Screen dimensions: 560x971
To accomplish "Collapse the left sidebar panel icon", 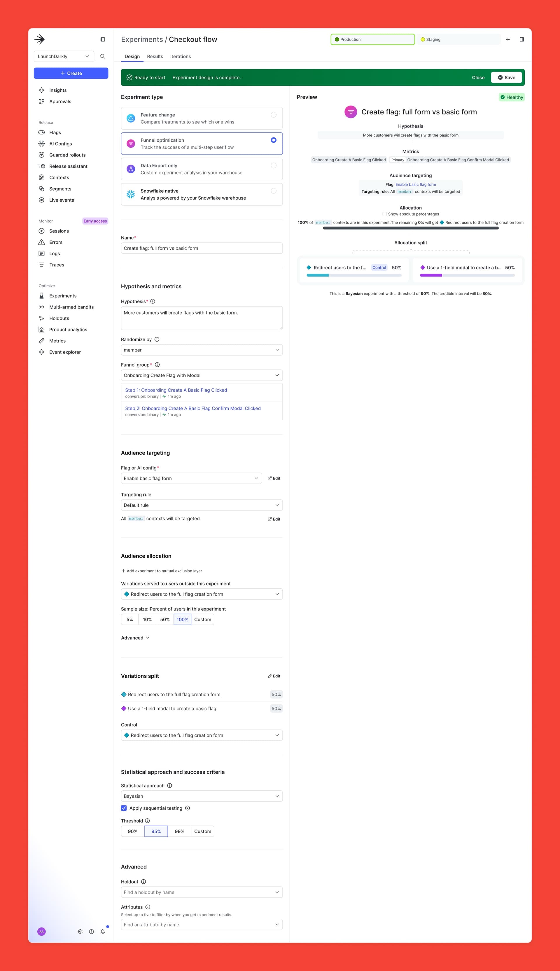I will point(103,39).
